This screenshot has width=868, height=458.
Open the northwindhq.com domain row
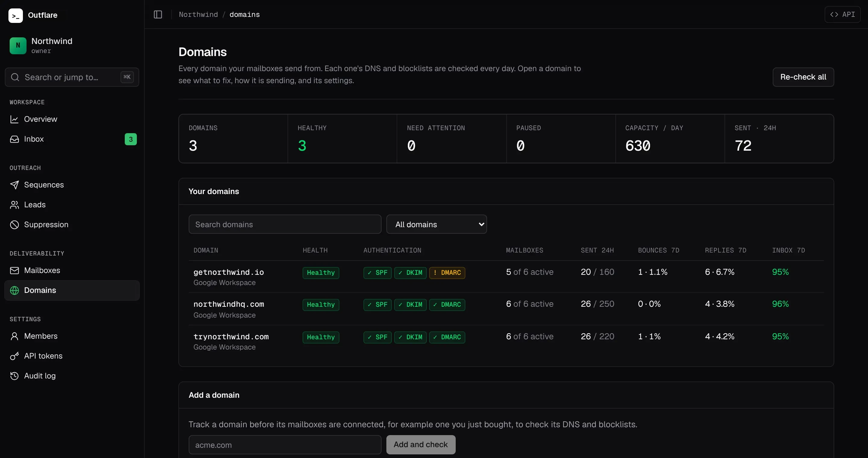click(506, 309)
